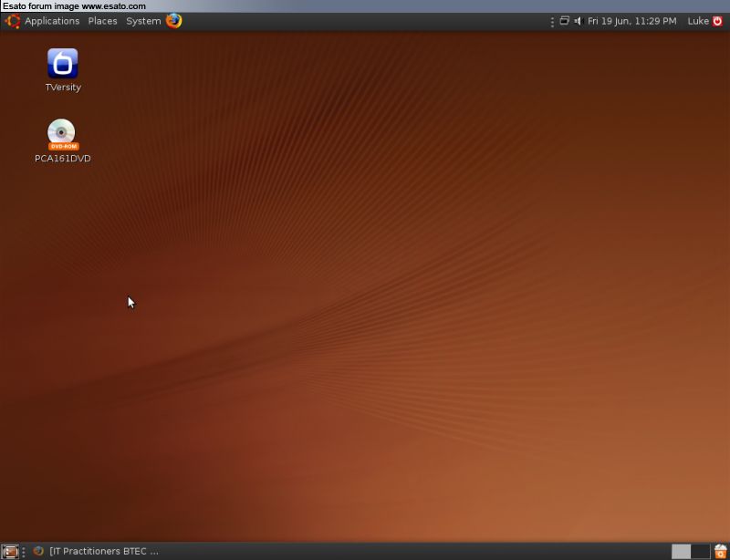The height and width of the screenshot is (560, 730).
Task: Click the red power button icon
Action: coord(717,21)
